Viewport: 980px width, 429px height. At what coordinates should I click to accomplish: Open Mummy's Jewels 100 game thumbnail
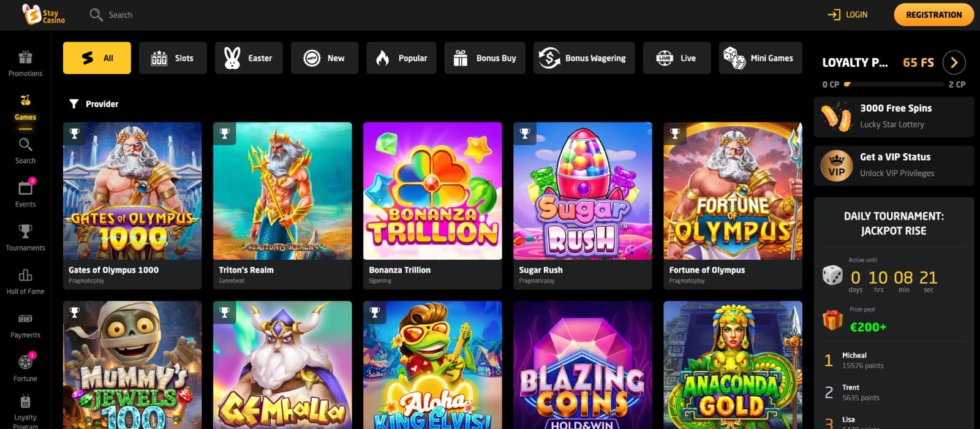[132, 365]
